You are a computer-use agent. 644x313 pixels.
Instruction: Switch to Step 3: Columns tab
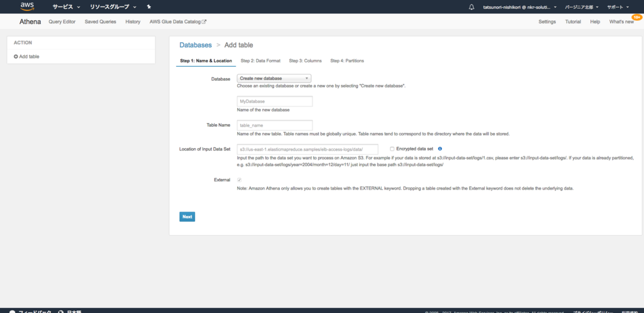click(x=305, y=61)
